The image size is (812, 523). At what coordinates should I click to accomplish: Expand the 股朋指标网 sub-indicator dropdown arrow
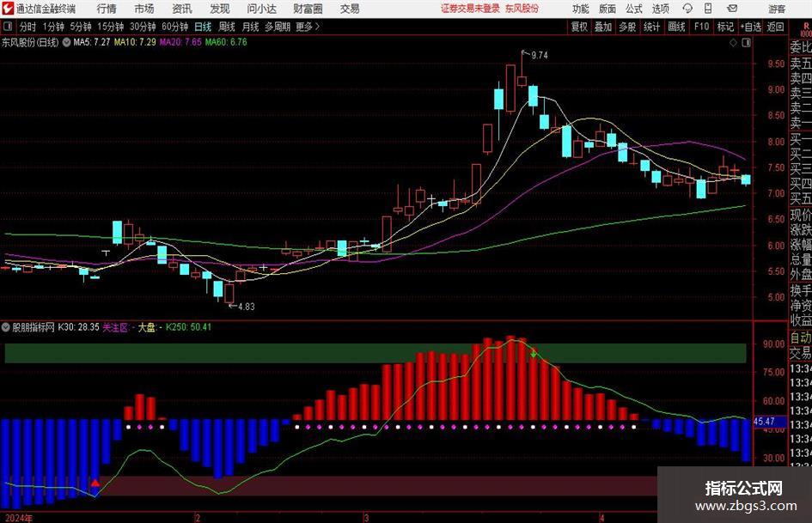coord(6,327)
